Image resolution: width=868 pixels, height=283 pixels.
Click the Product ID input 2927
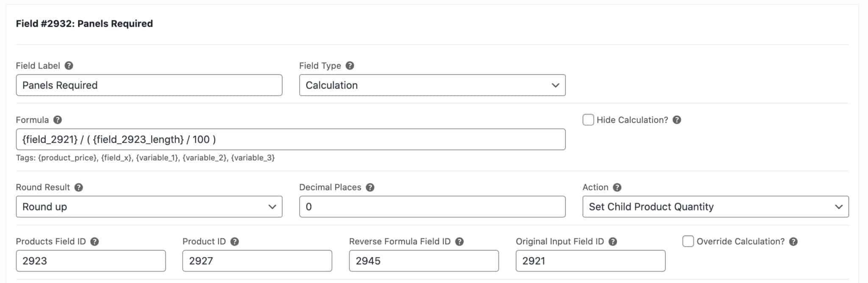pos(257,261)
